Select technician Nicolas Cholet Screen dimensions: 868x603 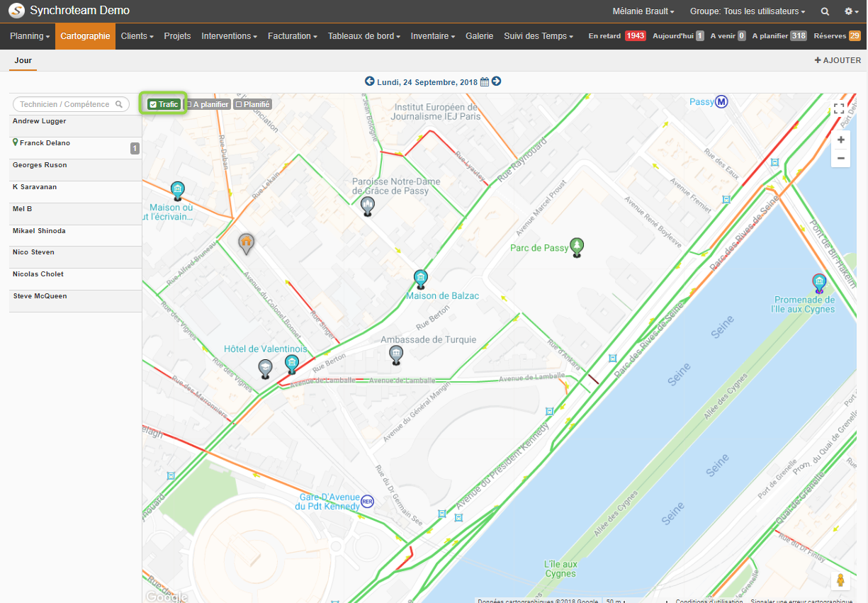(x=76, y=279)
